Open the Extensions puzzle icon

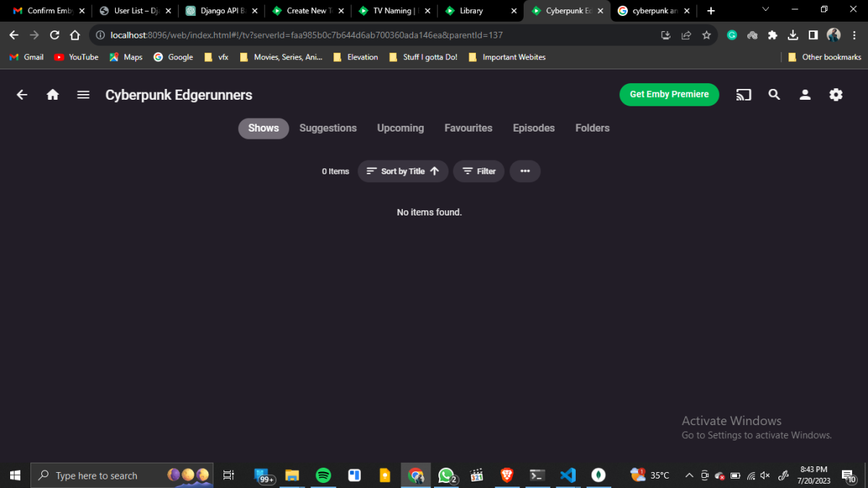[x=773, y=35]
